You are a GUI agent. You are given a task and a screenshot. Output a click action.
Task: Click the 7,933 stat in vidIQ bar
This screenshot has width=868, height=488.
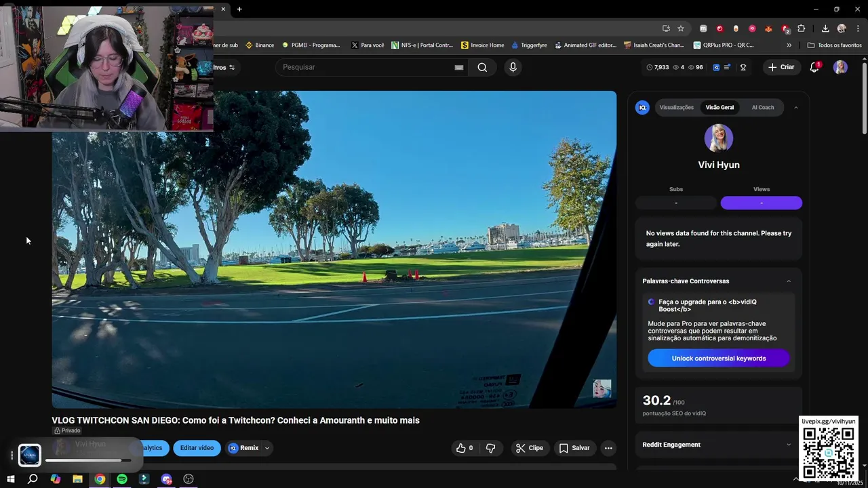(657, 67)
